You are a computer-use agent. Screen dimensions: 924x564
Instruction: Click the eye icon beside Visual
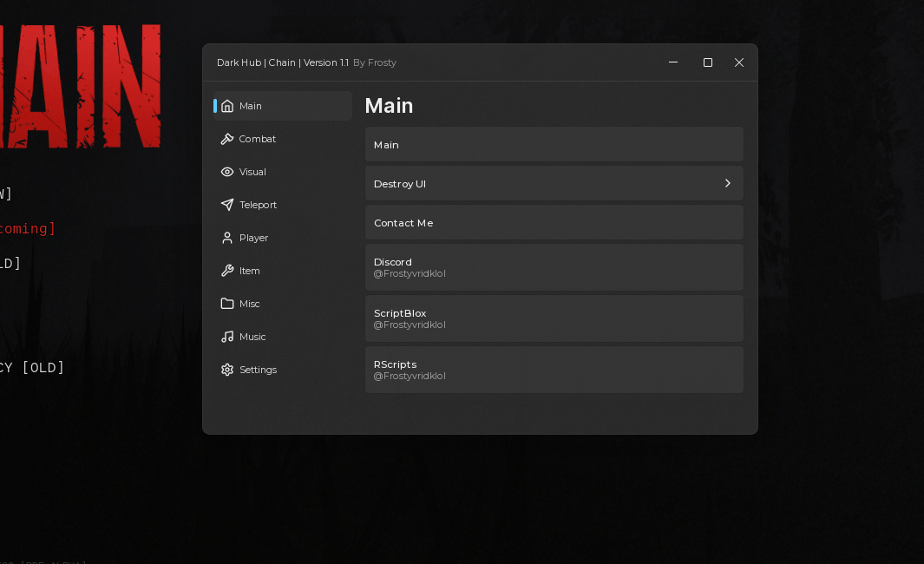(226, 172)
